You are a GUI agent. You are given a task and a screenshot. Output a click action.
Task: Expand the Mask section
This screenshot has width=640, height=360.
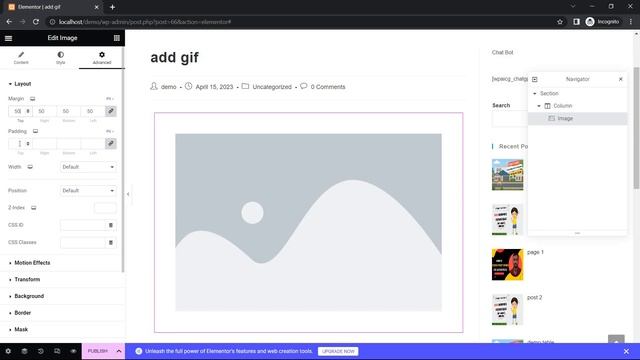click(x=61, y=330)
